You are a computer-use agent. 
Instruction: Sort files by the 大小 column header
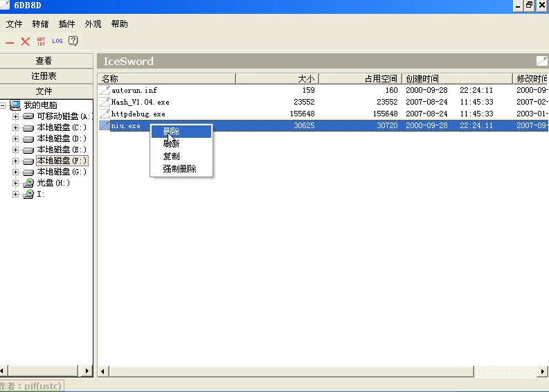click(277, 79)
